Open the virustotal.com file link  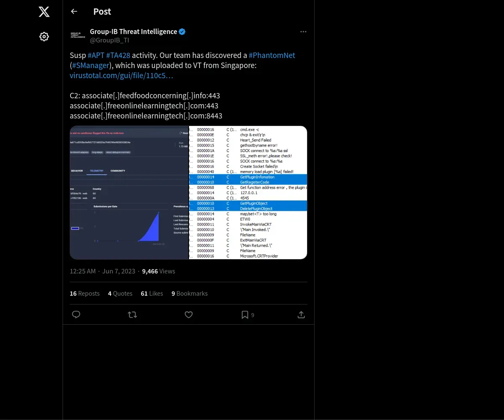pyautogui.click(x=121, y=76)
